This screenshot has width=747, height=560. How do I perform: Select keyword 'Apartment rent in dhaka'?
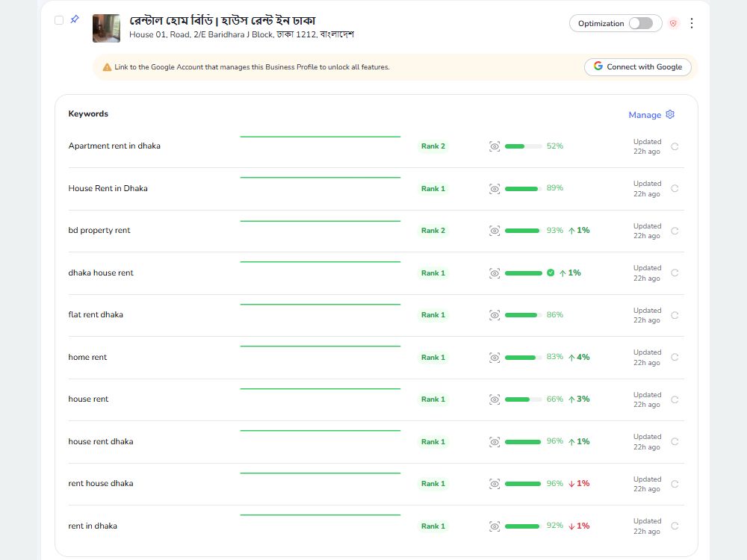114,146
